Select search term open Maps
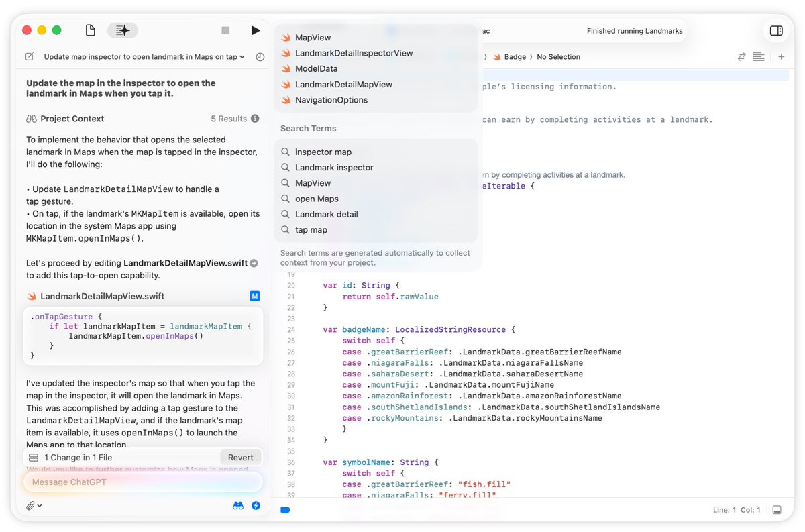Screen dimensions: 805x532 point(317,199)
